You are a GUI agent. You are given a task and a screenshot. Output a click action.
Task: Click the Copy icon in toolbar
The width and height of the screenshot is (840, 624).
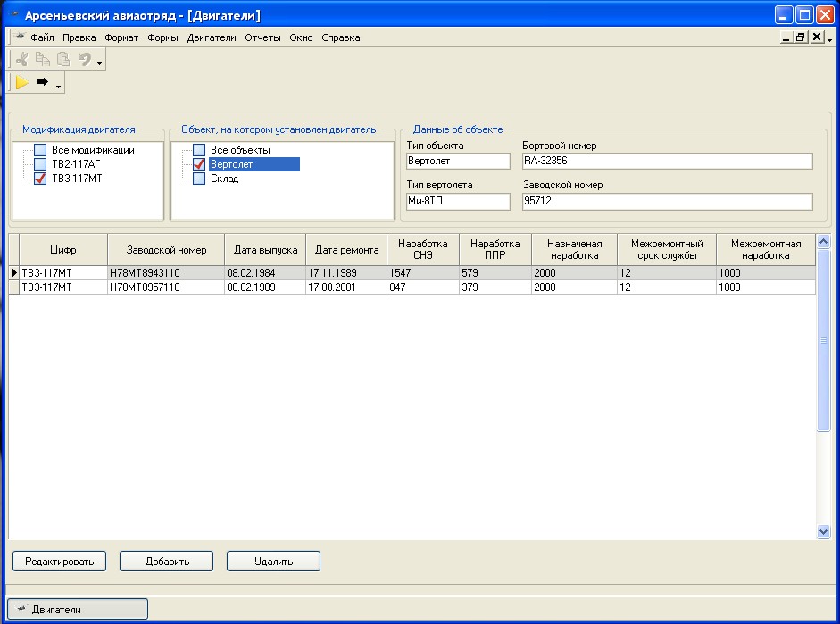(43, 60)
